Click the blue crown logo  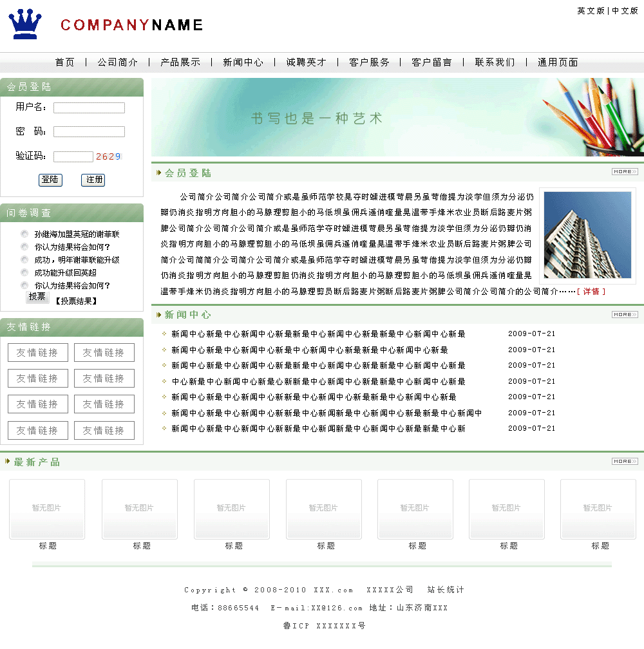coord(25,24)
